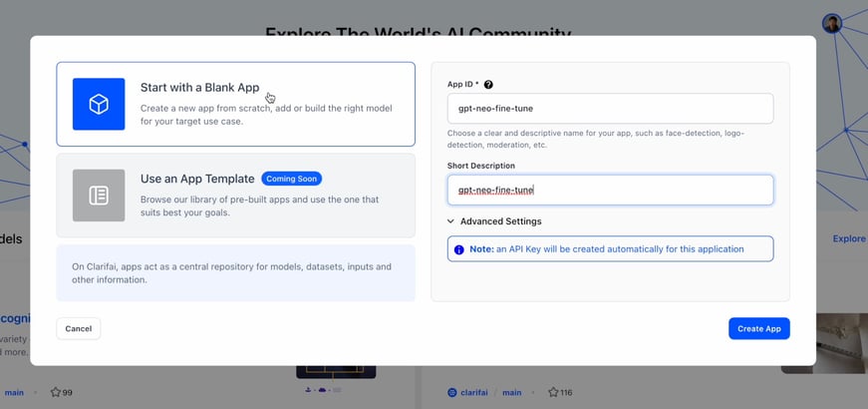Click the gray App Template icon
This screenshot has height=409, width=868.
point(99,195)
